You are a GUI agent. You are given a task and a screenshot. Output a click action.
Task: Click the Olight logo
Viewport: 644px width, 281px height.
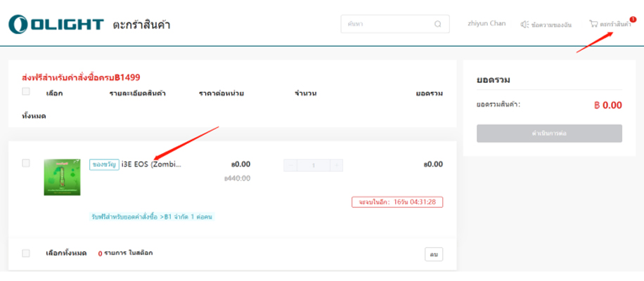[x=56, y=25]
